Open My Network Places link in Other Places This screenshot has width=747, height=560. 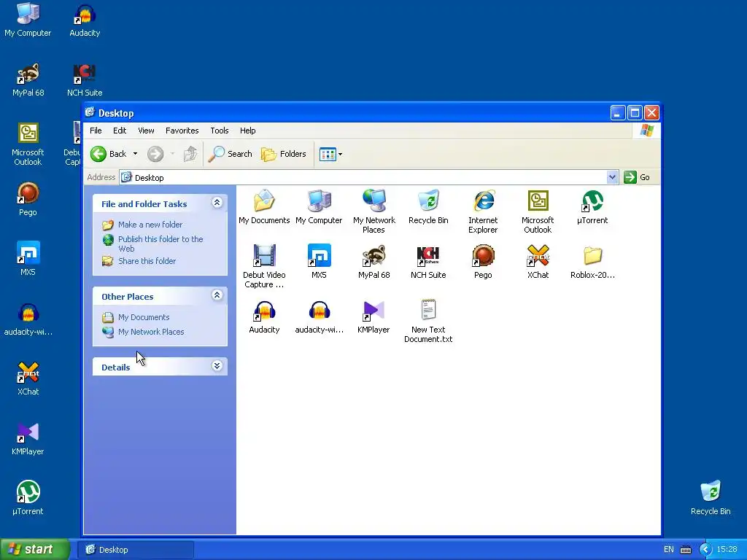tap(151, 332)
